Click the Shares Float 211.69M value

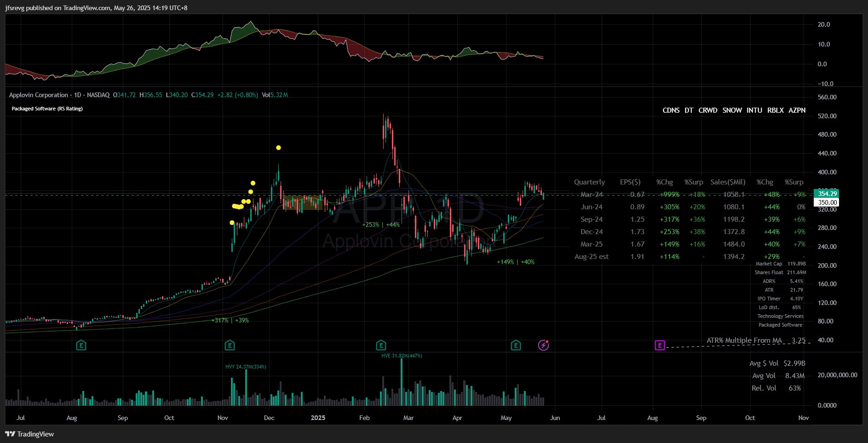[797, 273]
